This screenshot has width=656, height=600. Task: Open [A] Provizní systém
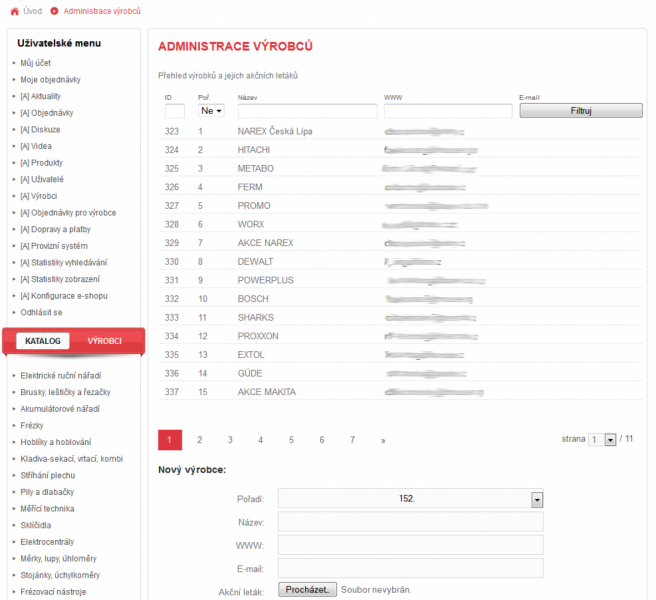pos(54,246)
